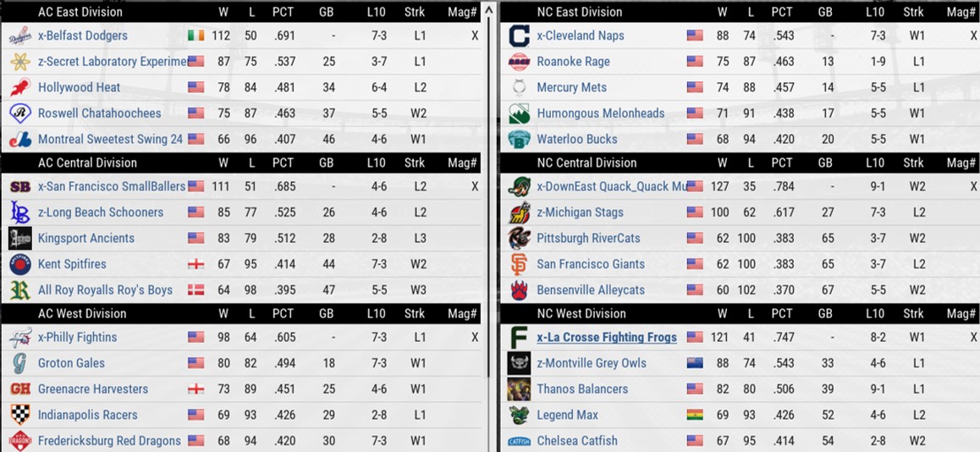Click the Long Beach Schooners logo
This screenshot has width=980, height=452.
(20, 212)
